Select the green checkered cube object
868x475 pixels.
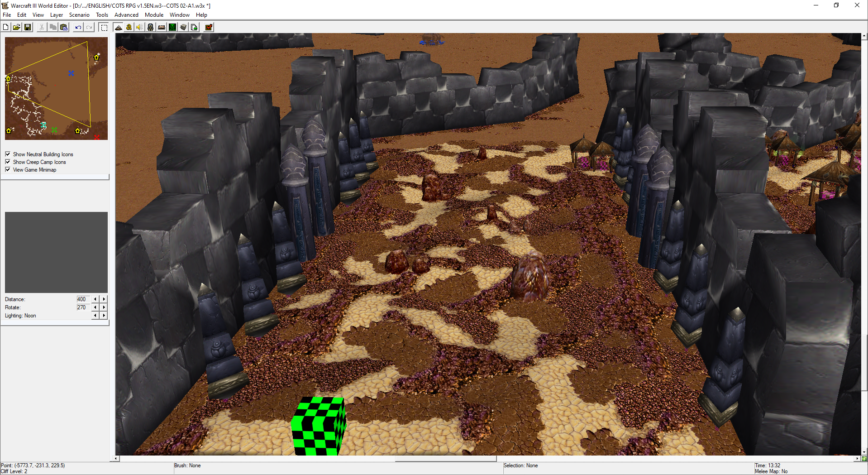pyautogui.click(x=319, y=426)
